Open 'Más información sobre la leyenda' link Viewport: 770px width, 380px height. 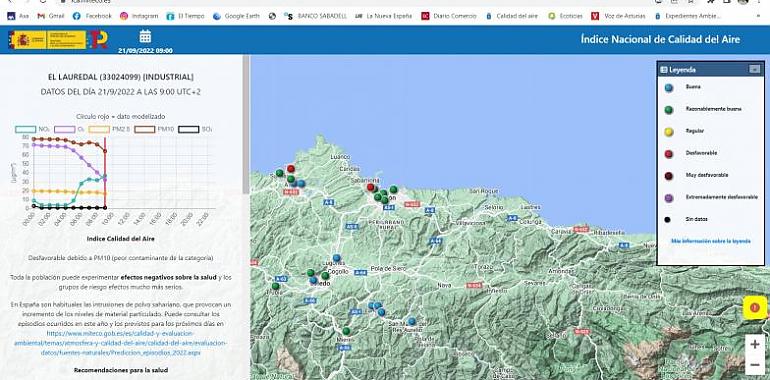coord(711,241)
